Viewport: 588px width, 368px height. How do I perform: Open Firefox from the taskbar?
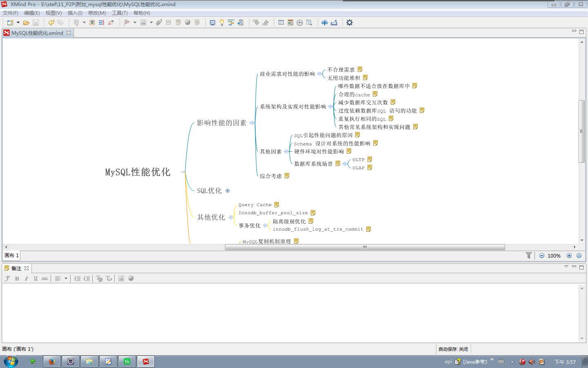(52, 361)
